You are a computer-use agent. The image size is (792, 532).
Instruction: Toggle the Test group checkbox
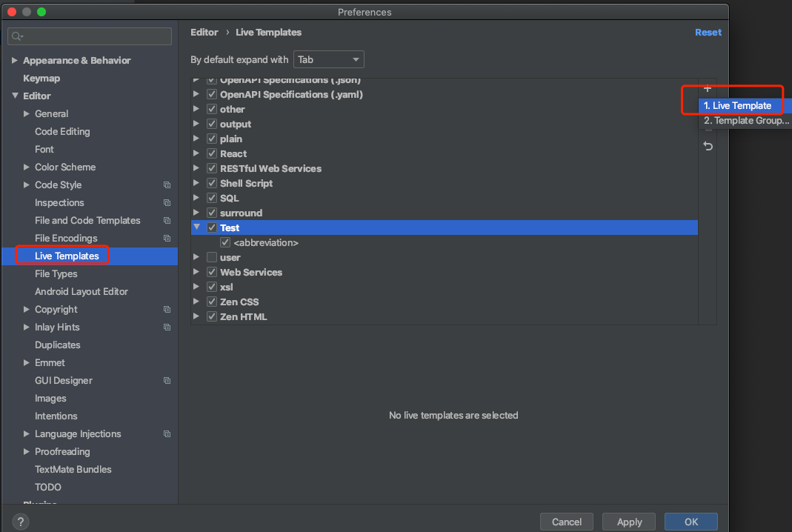[212, 227]
